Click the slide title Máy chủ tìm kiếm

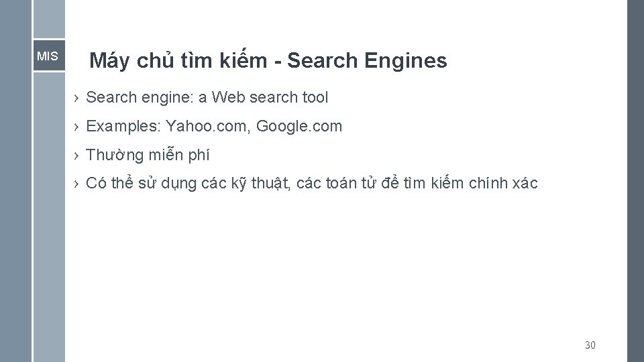[182, 61]
